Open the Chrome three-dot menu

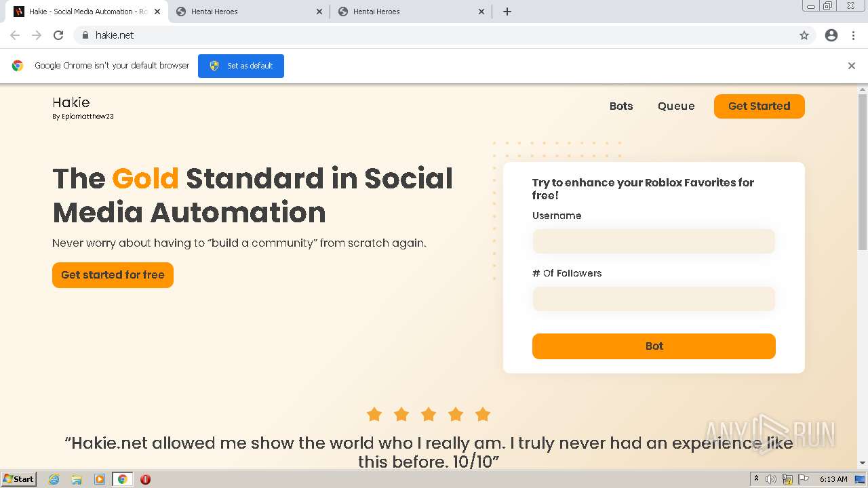pyautogui.click(x=853, y=35)
